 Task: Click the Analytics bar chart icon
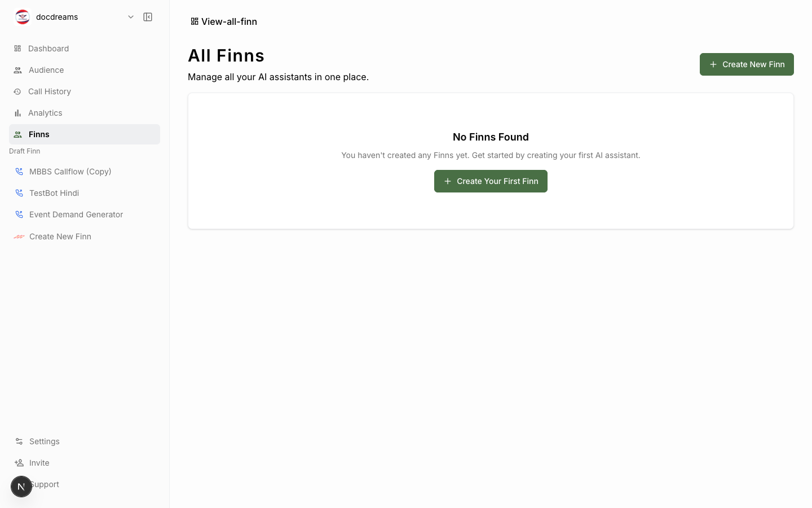[17, 113]
